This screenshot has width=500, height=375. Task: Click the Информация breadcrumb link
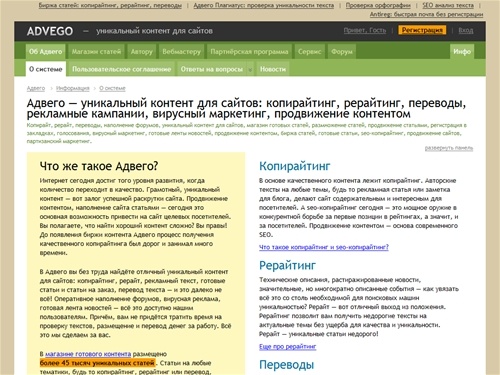click(x=73, y=88)
